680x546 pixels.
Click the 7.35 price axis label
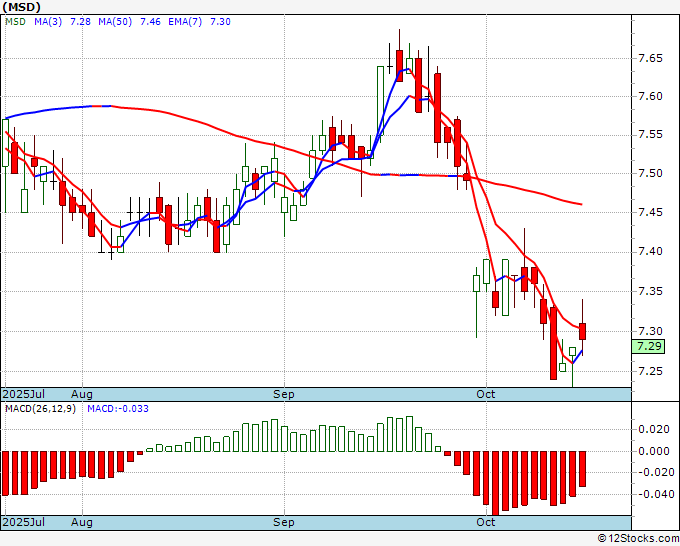tap(651, 291)
